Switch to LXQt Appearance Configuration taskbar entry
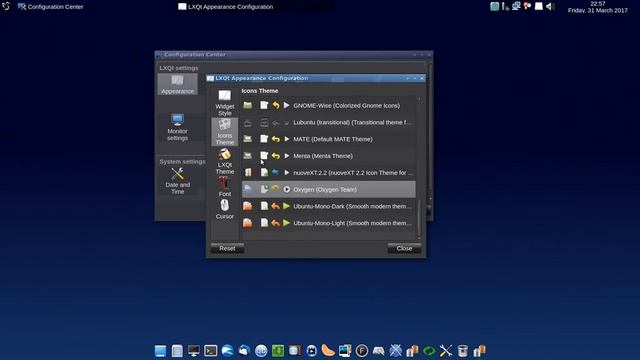Viewport: 640px width, 360px height. point(226,7)
